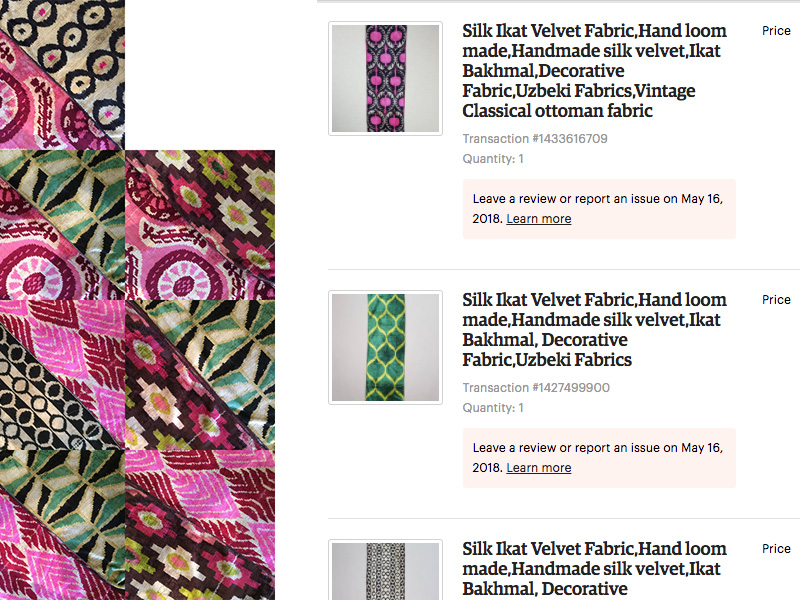Click Learn more under transaction #1427499900
800x600 pixels.
click(x=538, y=468)
